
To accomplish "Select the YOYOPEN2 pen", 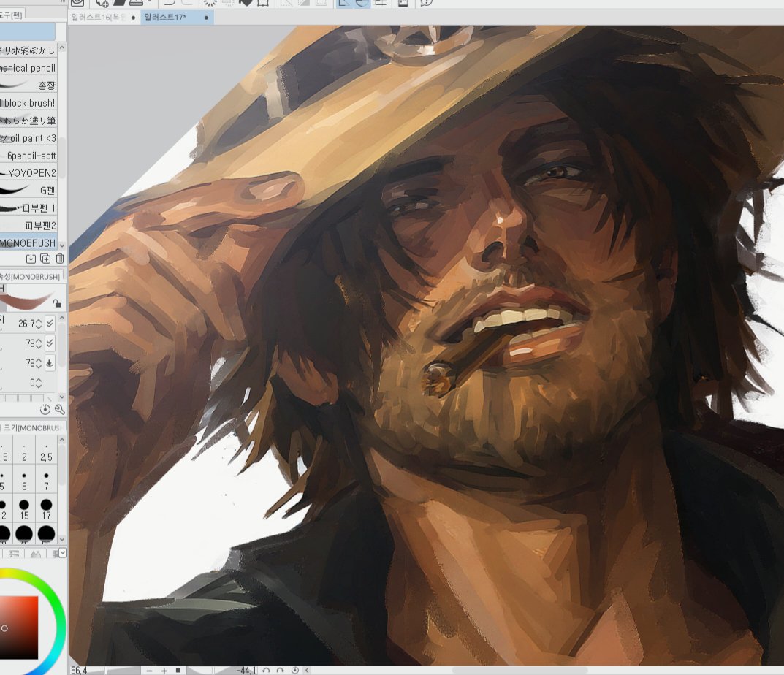I will (28, 173).
